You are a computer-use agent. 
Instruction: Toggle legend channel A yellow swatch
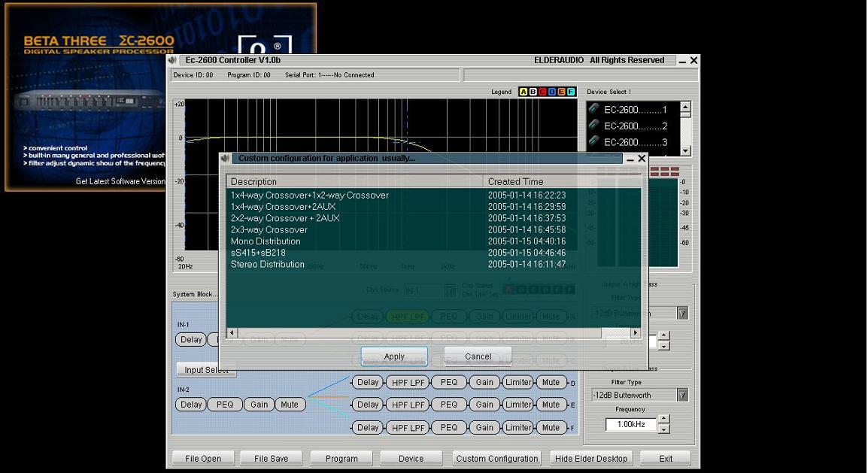[523, 92]
